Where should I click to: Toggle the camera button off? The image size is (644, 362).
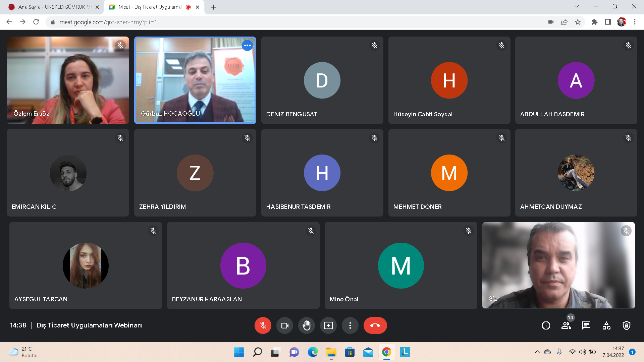click(x=285, y=325)
